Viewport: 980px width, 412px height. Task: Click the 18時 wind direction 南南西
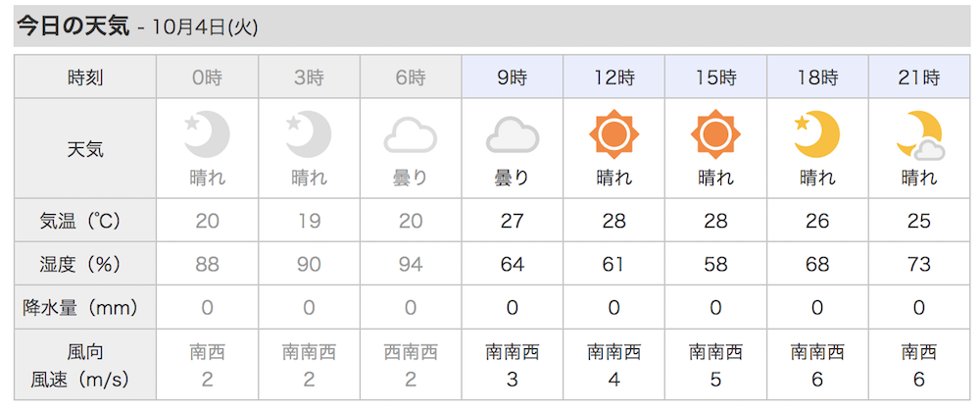pyautogui.click(x=817, y=352)
